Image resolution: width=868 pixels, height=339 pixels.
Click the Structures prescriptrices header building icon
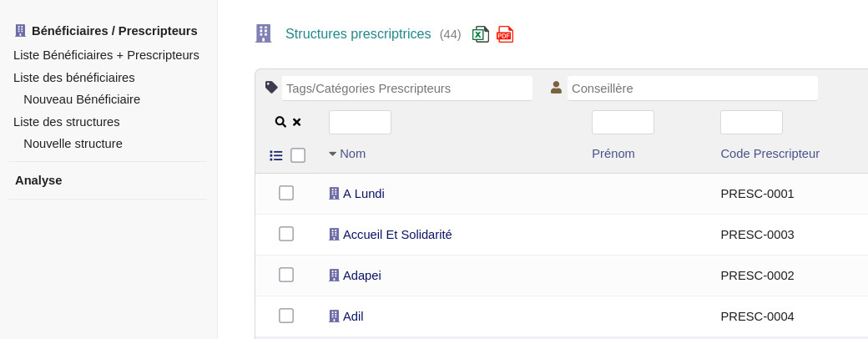click(x=263, y=33)
